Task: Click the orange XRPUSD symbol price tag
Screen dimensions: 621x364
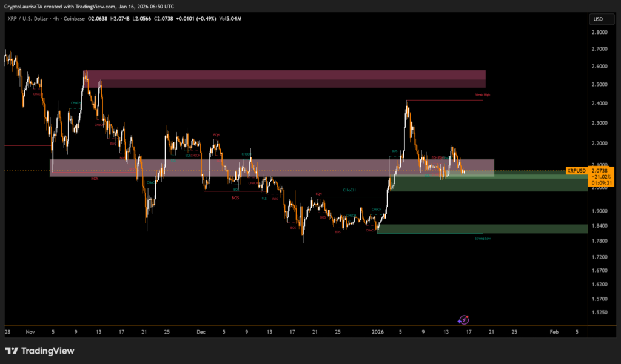Action: (576, 171)
